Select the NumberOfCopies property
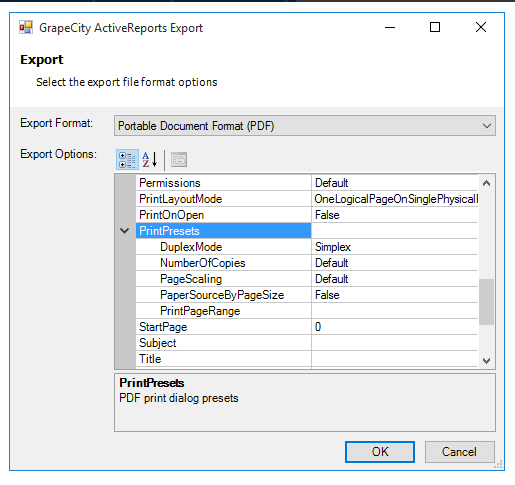The image size is (515, 485). [x=223, y=263]
